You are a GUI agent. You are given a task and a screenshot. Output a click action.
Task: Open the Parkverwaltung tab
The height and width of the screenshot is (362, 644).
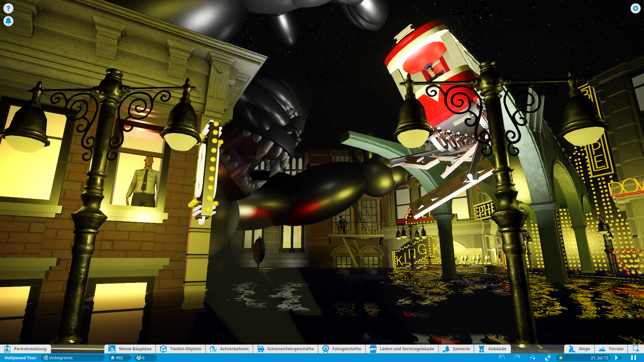(x=25, y=349)
